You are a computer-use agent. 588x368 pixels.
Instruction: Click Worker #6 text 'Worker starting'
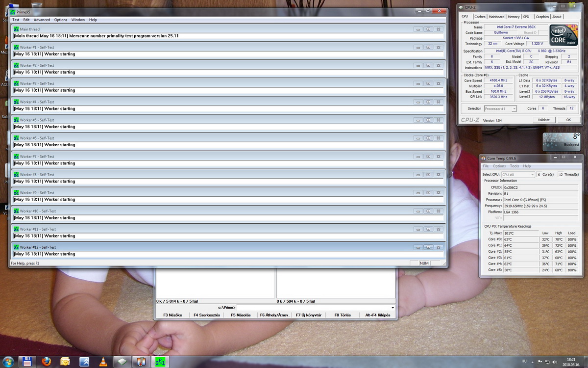click(60, 145)
